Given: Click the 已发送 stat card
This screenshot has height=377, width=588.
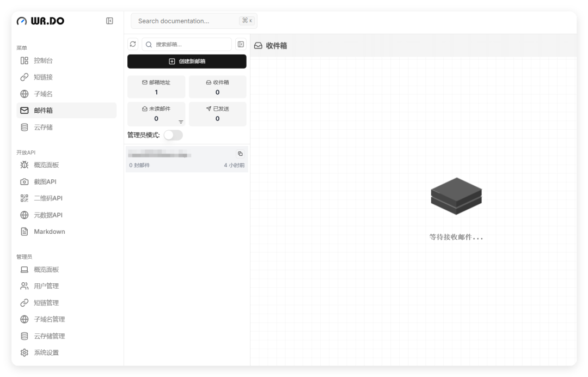Looking at the screenshot, I should pos(217,114).
